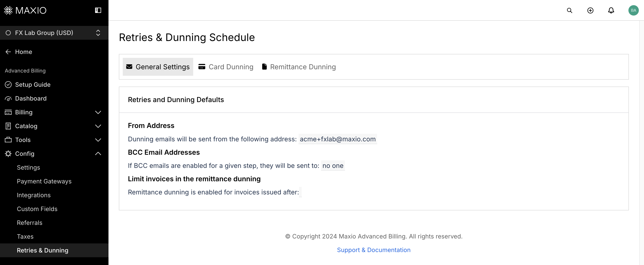Open Payment Gateways under Config
The height and width of the screenshot is (265, 644).
click(x=44, y=181)
